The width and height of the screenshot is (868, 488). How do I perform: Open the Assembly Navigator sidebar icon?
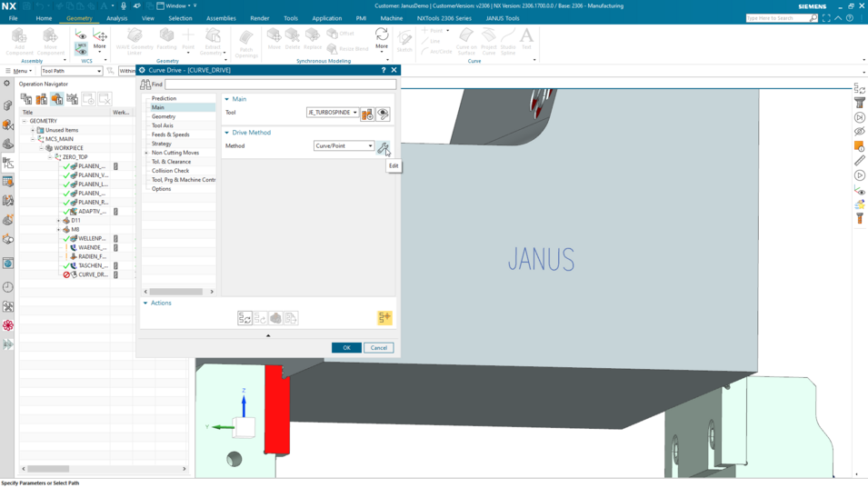click(8, 105)
